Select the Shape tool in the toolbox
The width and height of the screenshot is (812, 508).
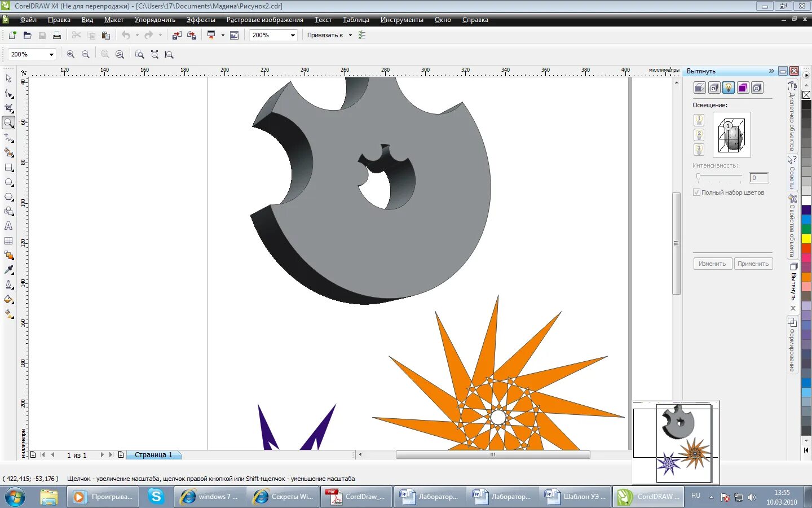[8, 93]
